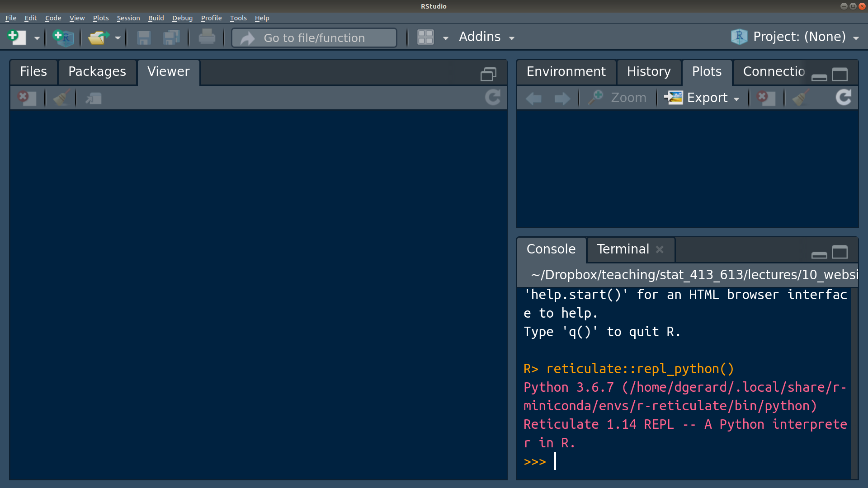Screen dimensions: 868x488
Task: Open the Code menu
Action: coord(53,18)
